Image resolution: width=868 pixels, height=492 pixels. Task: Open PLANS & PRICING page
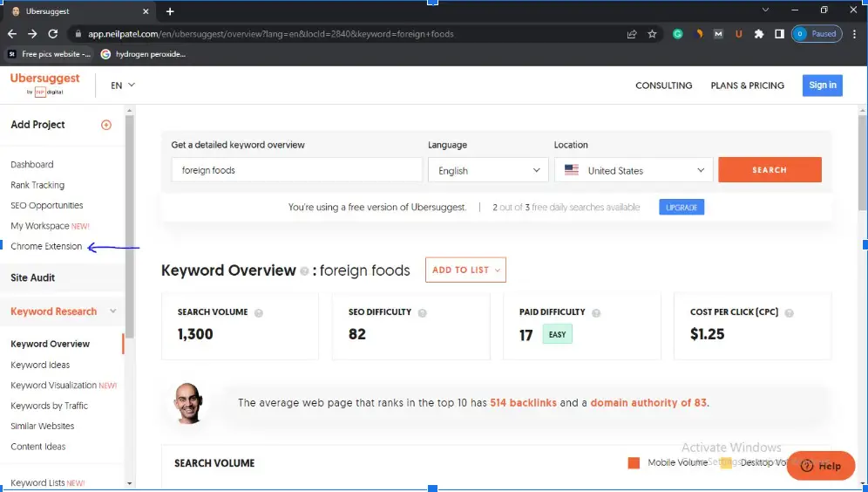point(748,85)
